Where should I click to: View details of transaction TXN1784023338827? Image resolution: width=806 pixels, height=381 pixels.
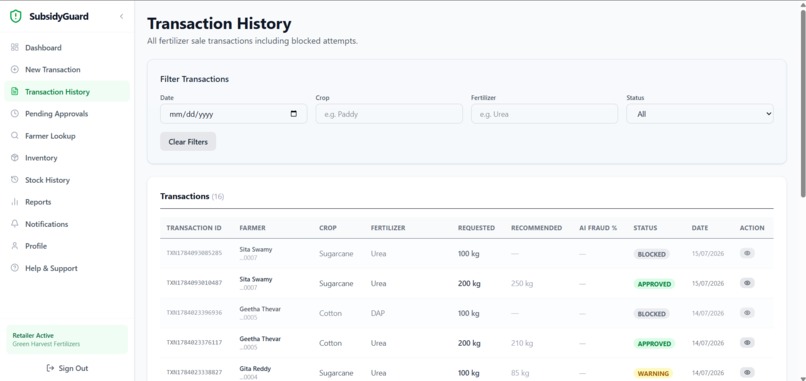[747, 372]
